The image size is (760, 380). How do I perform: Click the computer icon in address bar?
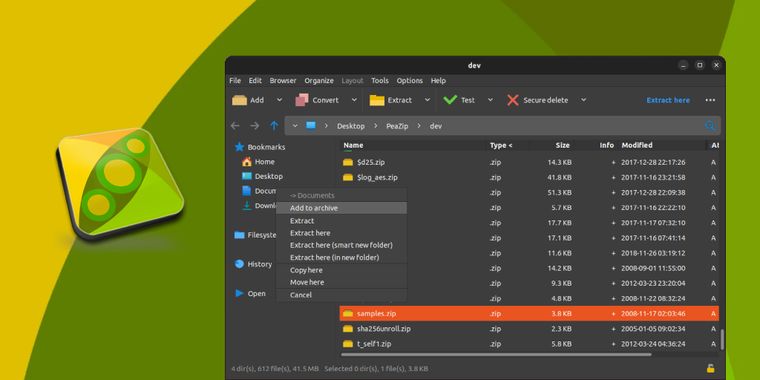click(x=311, y=126)
